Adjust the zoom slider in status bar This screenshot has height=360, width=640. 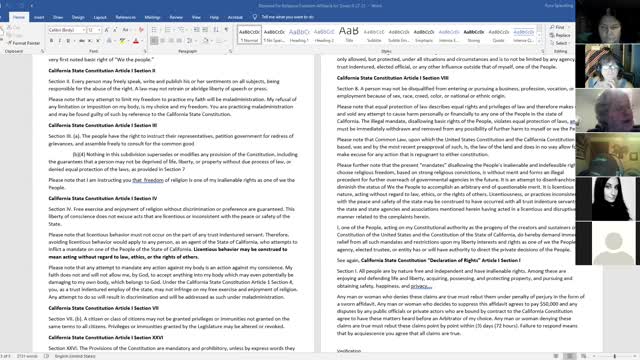point(615,356)
